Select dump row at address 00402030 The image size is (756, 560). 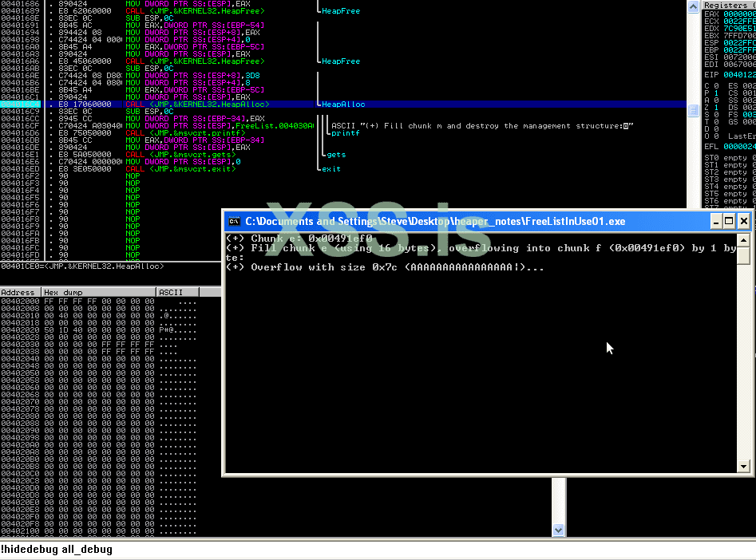(99, 345)
